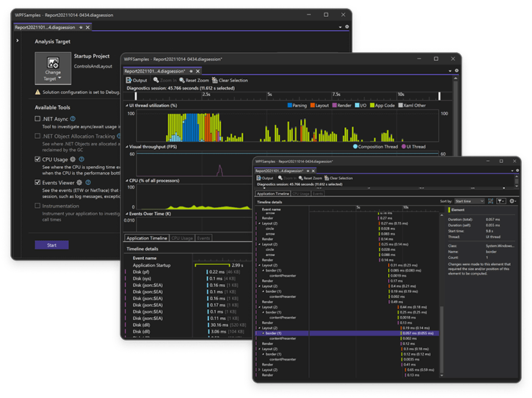This screenshot has width=532, height=398.
Task: Click Output in the middle window toolbar
Action: tap(136, 80)
